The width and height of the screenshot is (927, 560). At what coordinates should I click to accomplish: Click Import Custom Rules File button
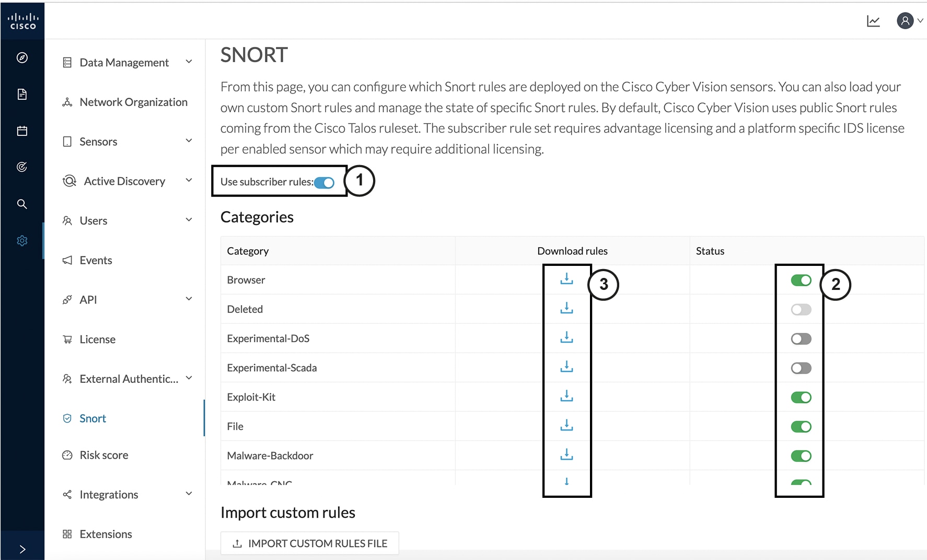click(310, 543)
